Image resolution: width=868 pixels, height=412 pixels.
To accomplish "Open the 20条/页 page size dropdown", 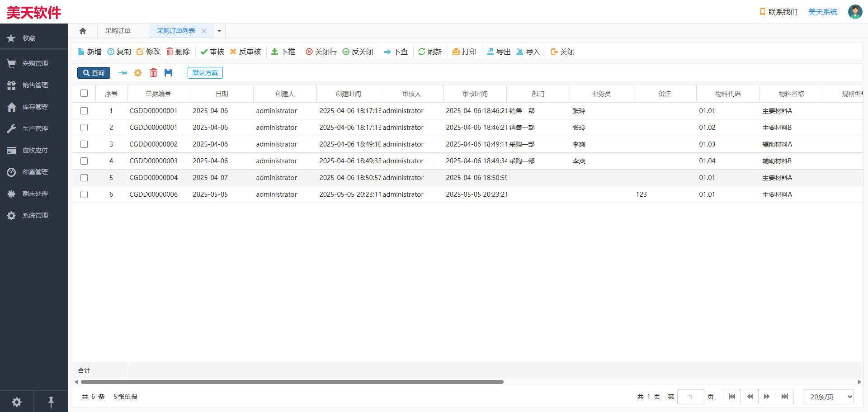I will click(x=828, y=397).
